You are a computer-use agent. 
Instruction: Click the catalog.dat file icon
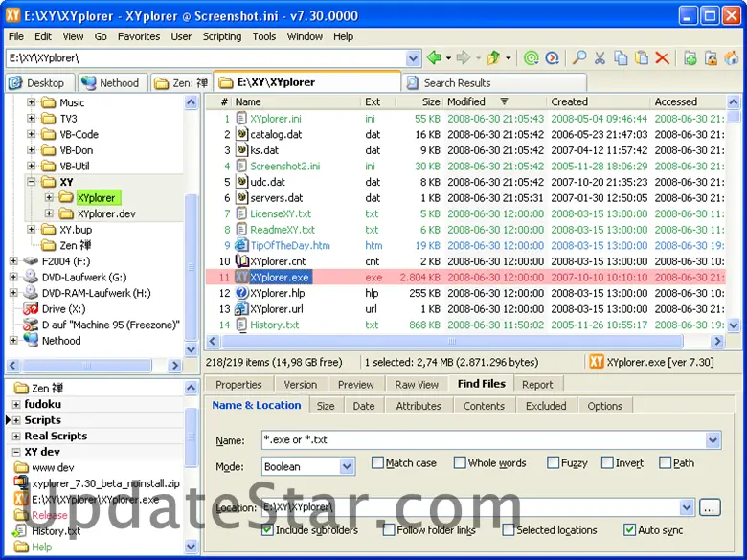point(242,134)
